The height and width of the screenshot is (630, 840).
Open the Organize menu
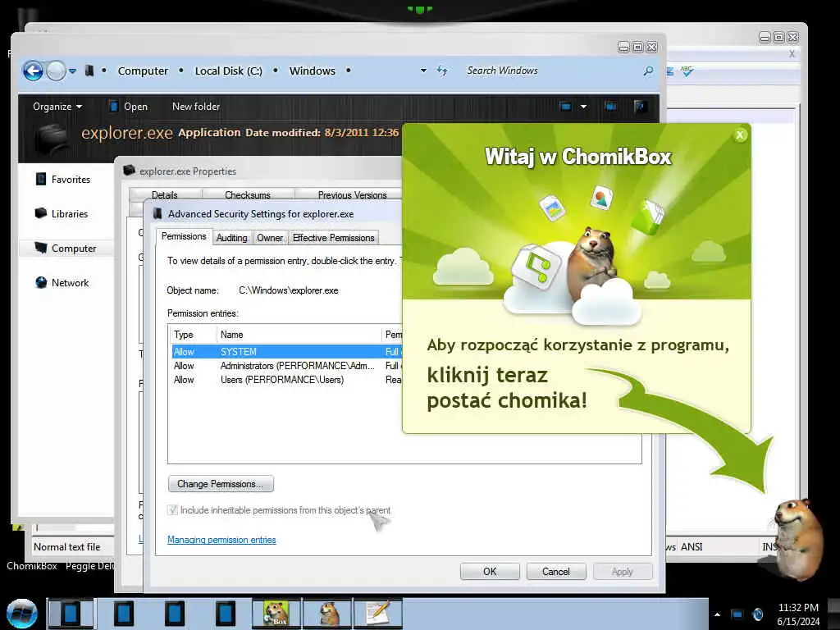[57, 106]
